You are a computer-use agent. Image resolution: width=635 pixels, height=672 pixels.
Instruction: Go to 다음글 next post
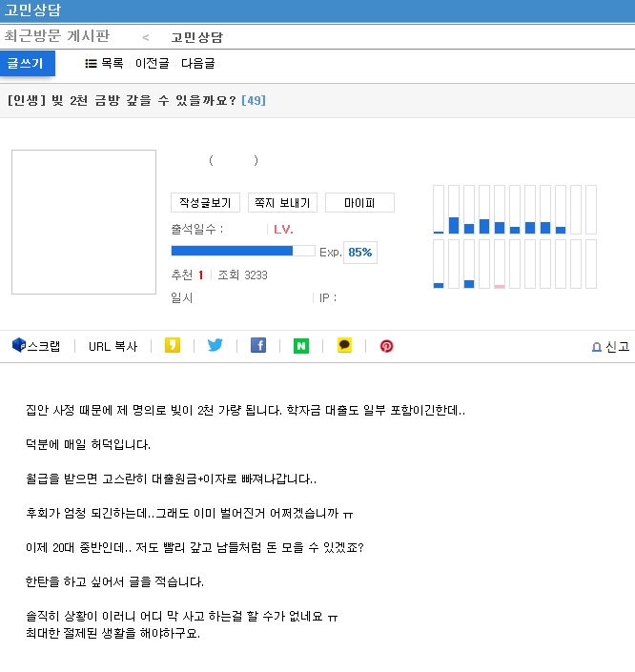coord(198,64)
